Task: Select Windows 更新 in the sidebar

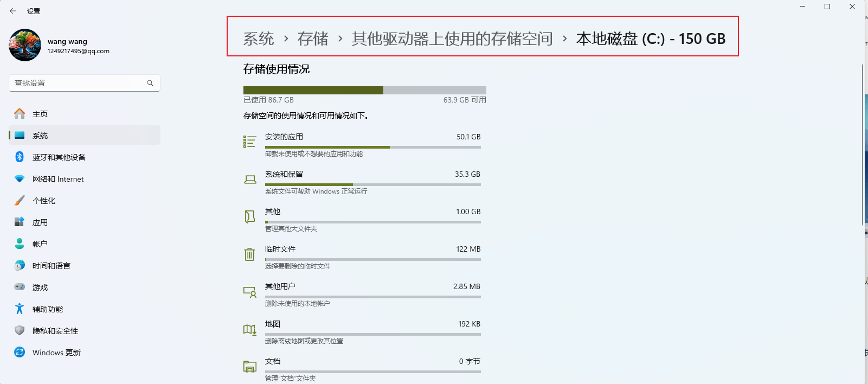Action: [x=85, y=352]
